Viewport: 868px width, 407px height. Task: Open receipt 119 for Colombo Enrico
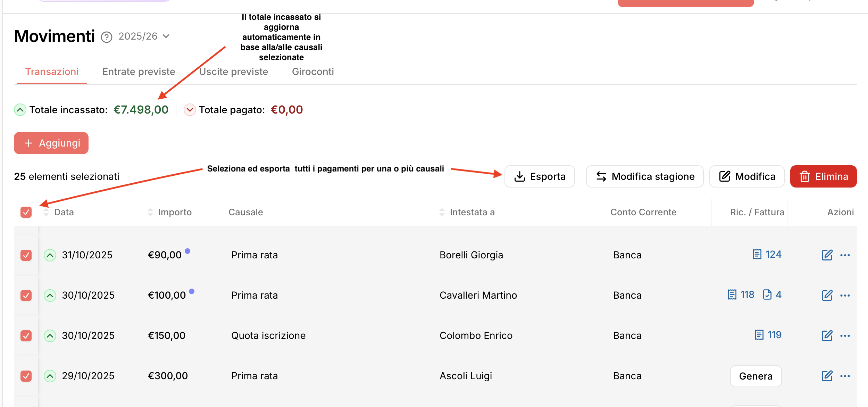[759, 335]
